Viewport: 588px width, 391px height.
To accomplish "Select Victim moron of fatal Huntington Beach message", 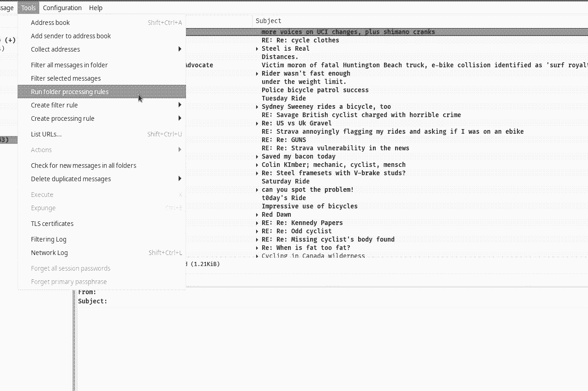I will [x=425, y=65].
